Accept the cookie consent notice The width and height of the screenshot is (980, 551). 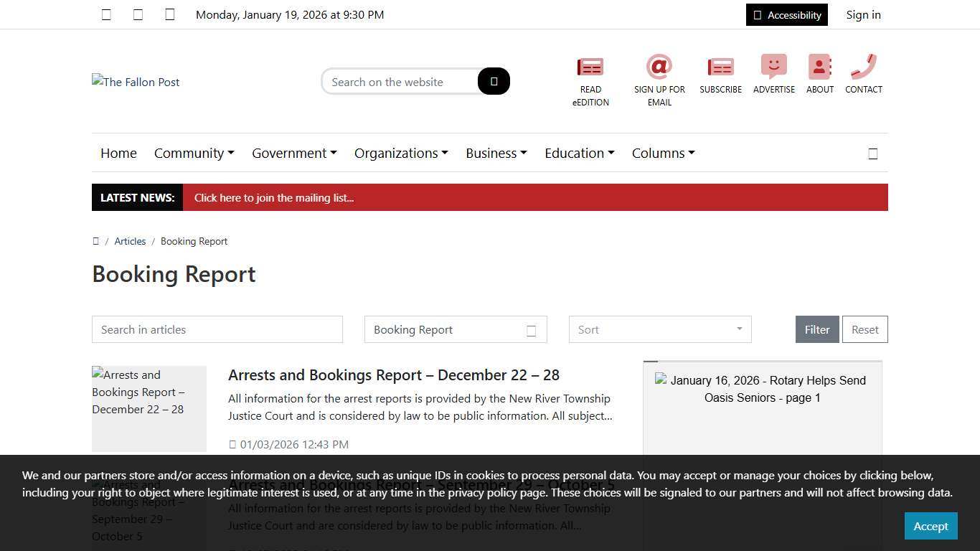pyautogui.click(x=930, y=526)
